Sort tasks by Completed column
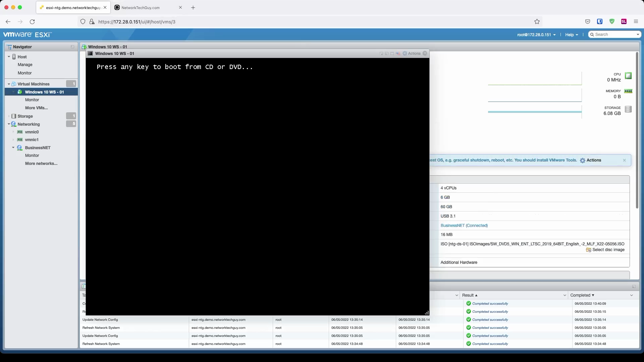This screenshot has height=362, width=644. tap(582, 295)
